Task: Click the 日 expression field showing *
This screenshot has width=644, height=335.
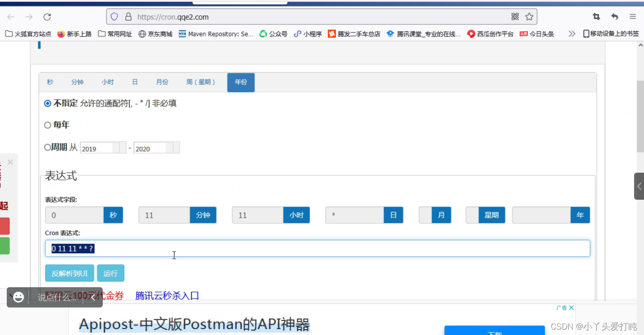Action: 355,215
